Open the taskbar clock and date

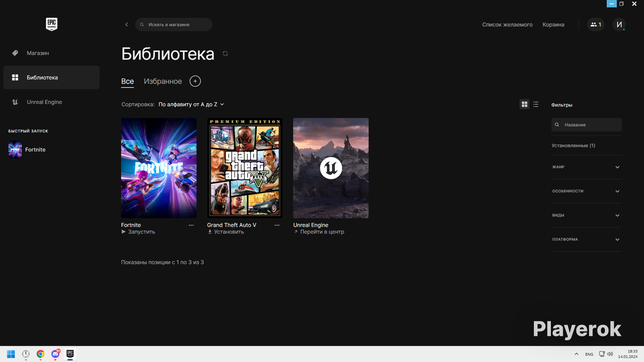(628, 354)
